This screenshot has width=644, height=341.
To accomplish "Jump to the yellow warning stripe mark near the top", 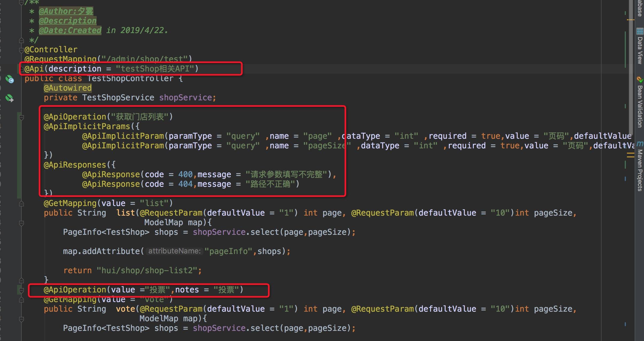I will coord(630,20).
